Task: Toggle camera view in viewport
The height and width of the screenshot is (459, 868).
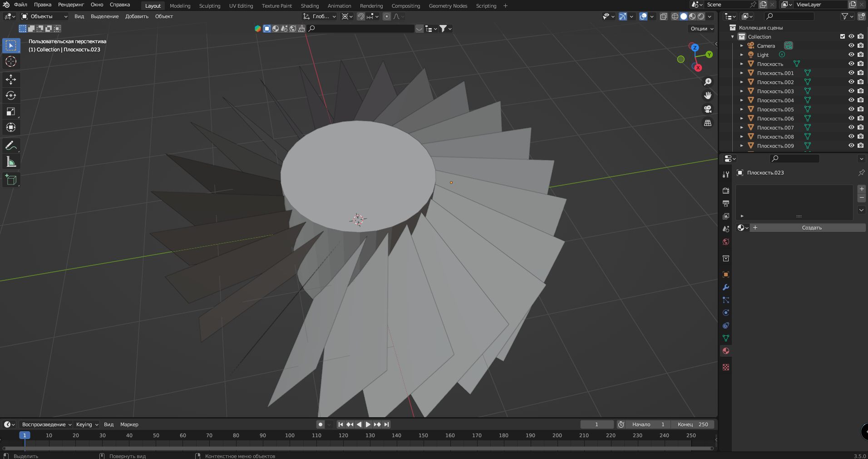Action: (707, 109)
